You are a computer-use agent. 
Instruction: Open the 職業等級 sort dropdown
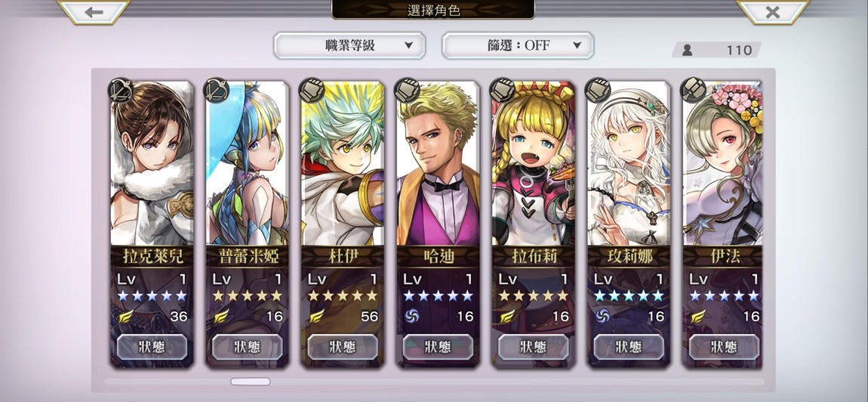pos(349,45)
